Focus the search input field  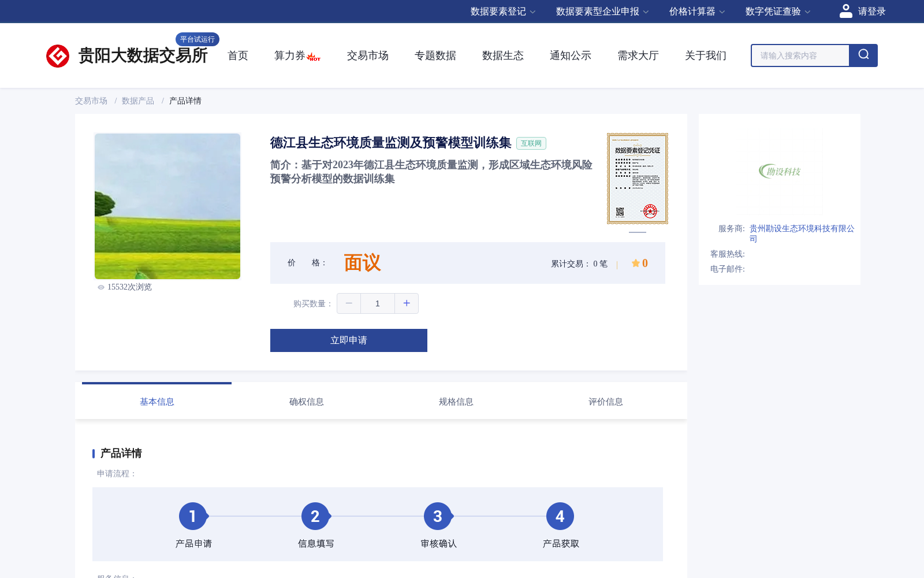[800, 55]
